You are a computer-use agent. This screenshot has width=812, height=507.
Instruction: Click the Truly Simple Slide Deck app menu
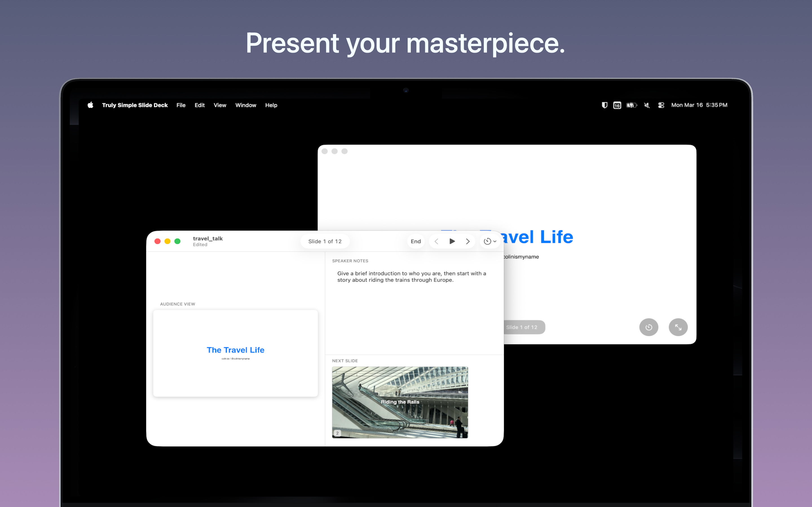pos(135,105)
